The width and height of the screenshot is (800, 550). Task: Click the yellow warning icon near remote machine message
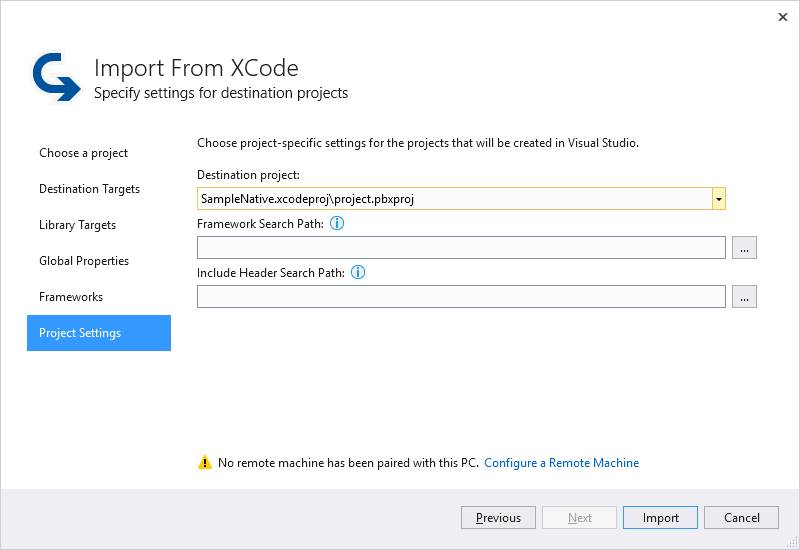point(205,462)
